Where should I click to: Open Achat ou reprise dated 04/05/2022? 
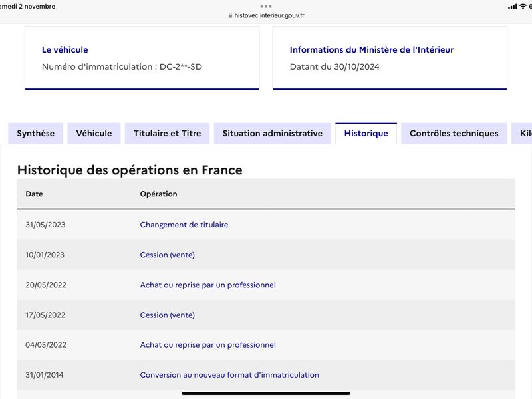tap(207, 344)
